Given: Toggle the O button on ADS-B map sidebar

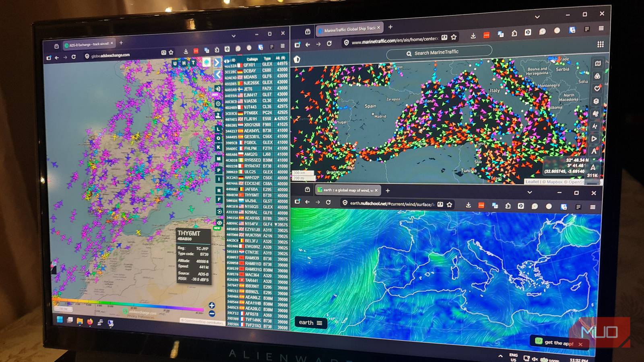Looking at the screenshot, I should pos(219,138).
